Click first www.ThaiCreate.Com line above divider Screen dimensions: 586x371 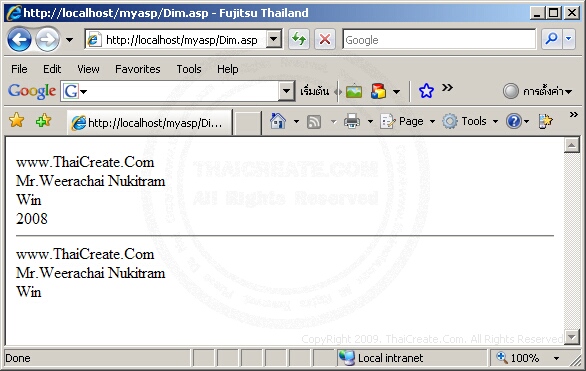coord(85,162)
